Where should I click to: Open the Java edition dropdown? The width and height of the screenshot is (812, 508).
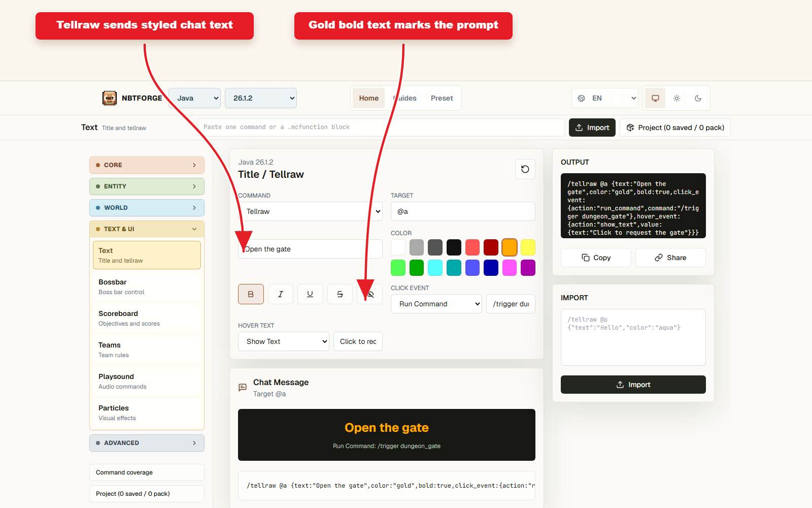(x=195, y=98)
